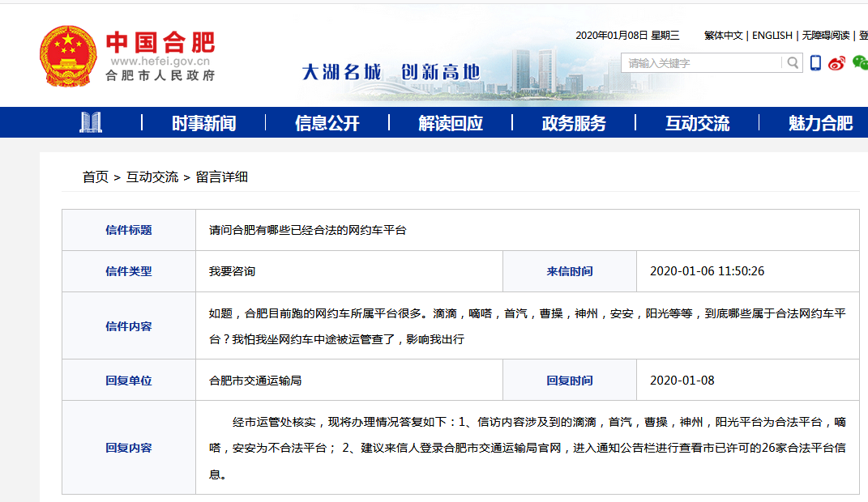This screenshot has height=502, width=868.
Task: Click the search magnifier icon
Action: (x=793, y=63)
